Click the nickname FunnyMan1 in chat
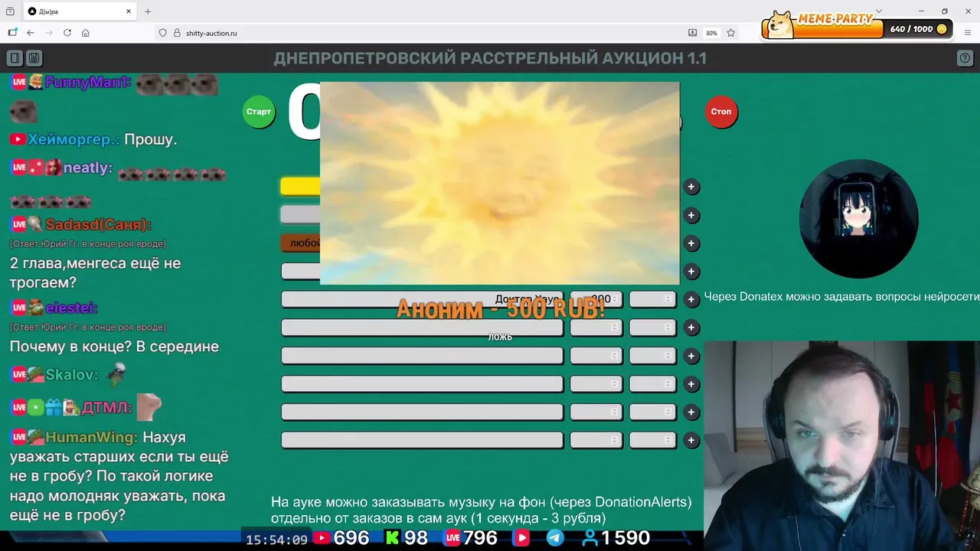980x551 pixels. pyautogui.click(x=88, y=82)
